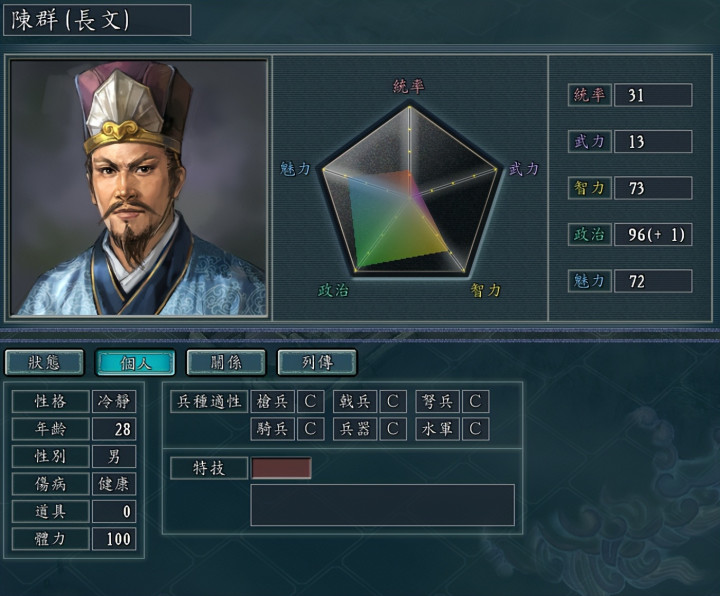Select the 武力 stat label
This screenshot has width=720, height=596.
point(590,142)
